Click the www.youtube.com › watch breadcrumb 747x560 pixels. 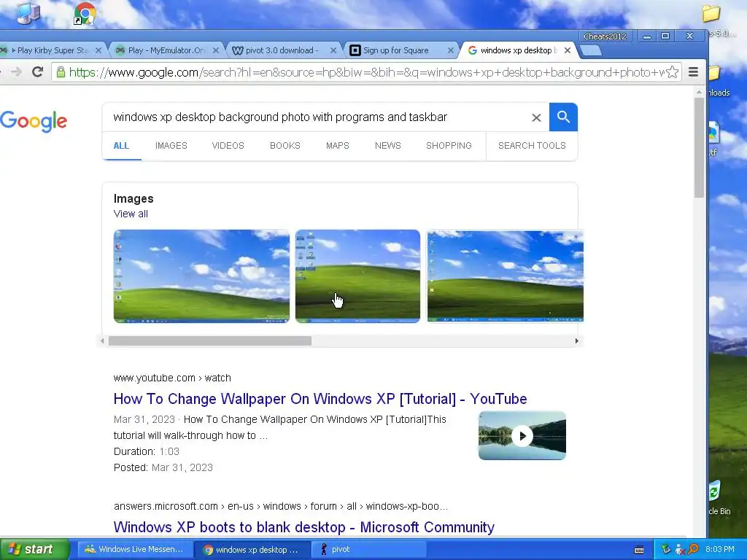[172, 378]
